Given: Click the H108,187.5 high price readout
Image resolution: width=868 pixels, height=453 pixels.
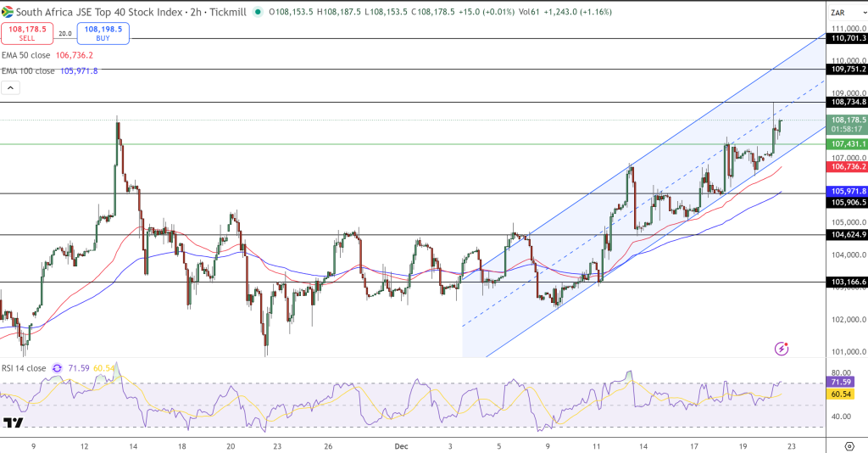Looking at the screenshot, I should 339,12.
